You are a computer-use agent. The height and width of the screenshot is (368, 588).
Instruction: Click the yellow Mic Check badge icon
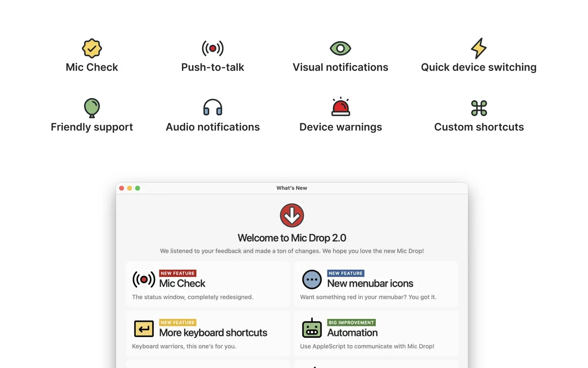tap(92, 48)
